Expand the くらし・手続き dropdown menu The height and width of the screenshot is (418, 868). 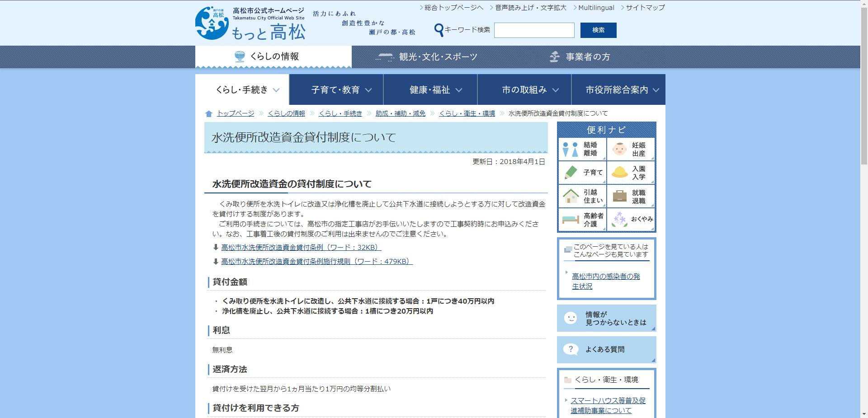[246, 89]
